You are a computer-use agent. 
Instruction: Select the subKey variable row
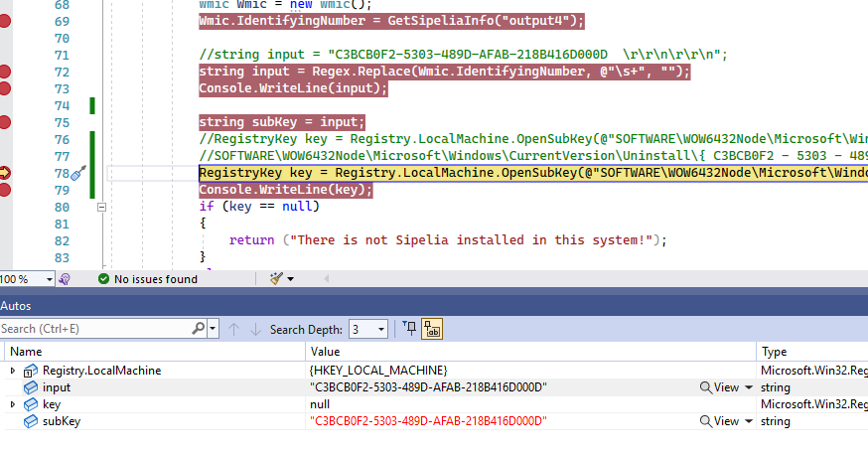434,421
